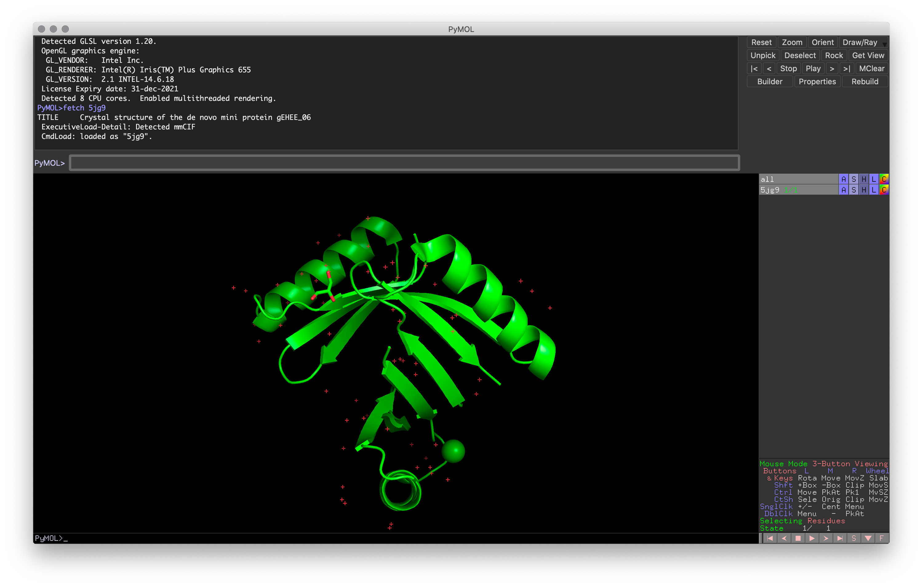This screenshot has width=923, height=588.
Task: Click the > next frame button in top panel
Action: coord(832,68)
